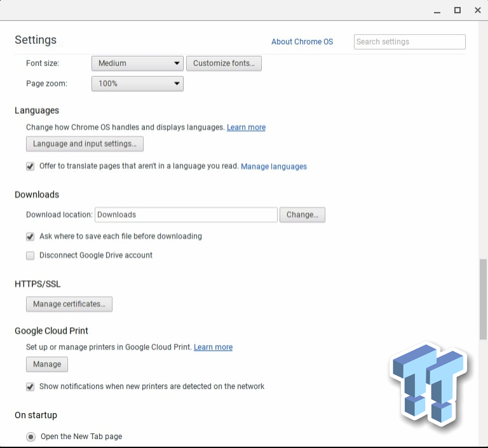Open Language and input settings

[x=85, y=144]
